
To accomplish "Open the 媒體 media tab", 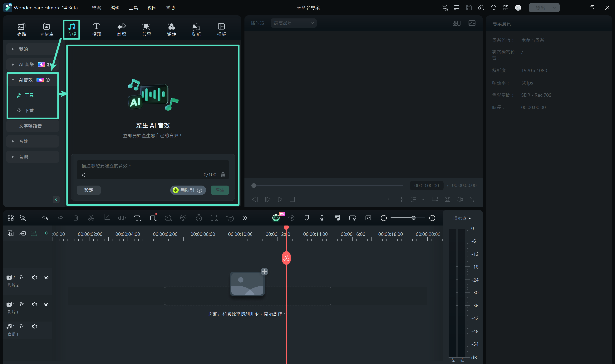I will [x=22, y=30].
